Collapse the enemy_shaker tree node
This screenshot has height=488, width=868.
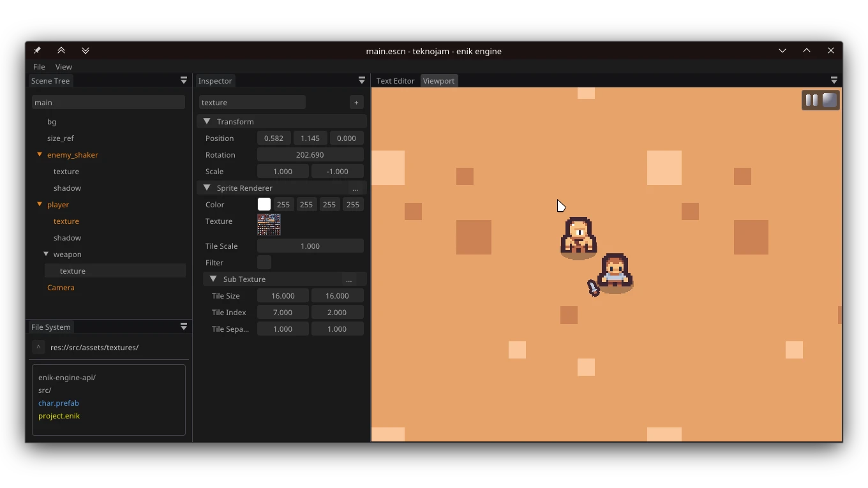tap(40, 154)
